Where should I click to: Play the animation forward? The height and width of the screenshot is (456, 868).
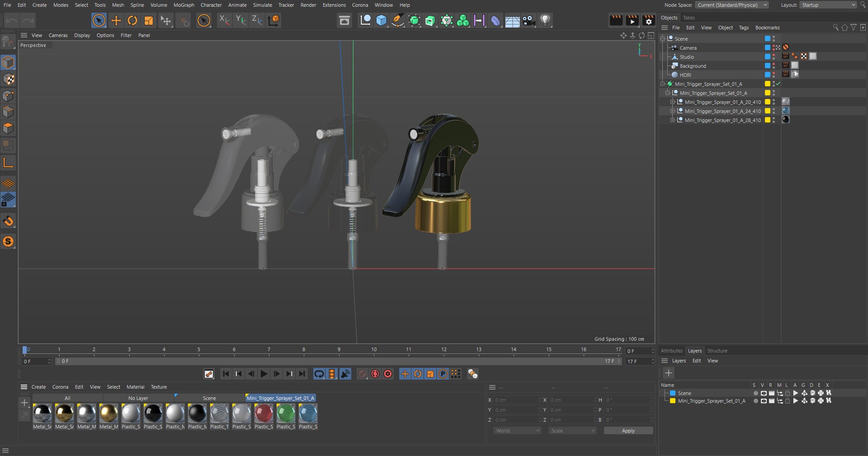(264, 374)
